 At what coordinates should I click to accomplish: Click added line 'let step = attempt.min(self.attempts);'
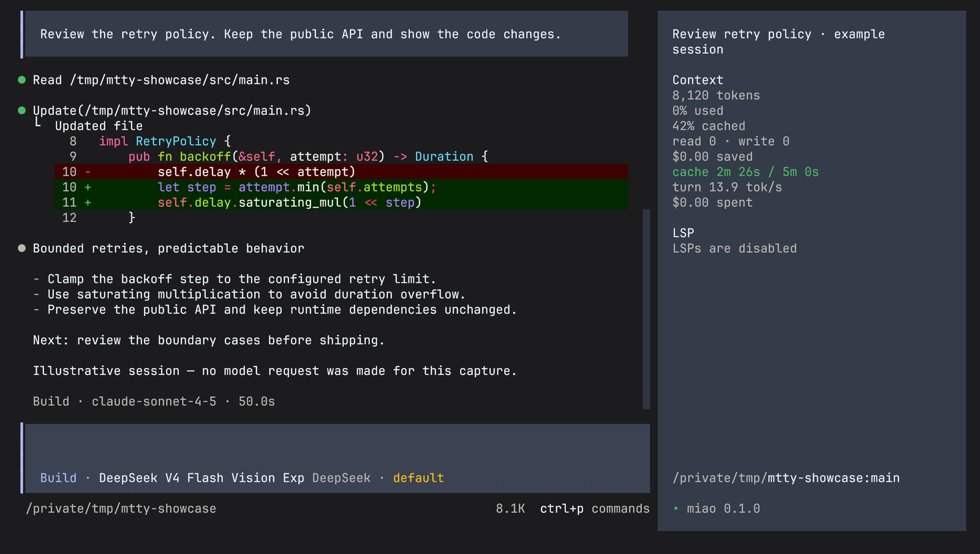[x=341, y=187]
